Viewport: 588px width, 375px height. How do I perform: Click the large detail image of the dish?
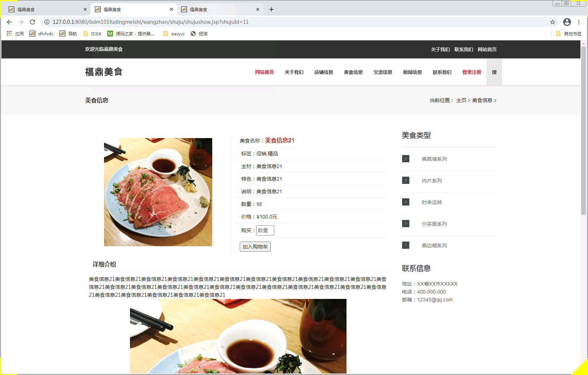[238, 336]
